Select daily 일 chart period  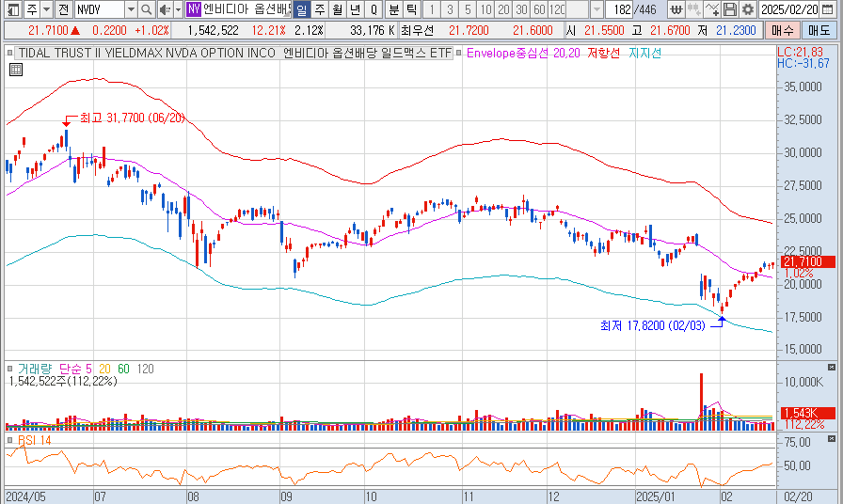[302, 9]
